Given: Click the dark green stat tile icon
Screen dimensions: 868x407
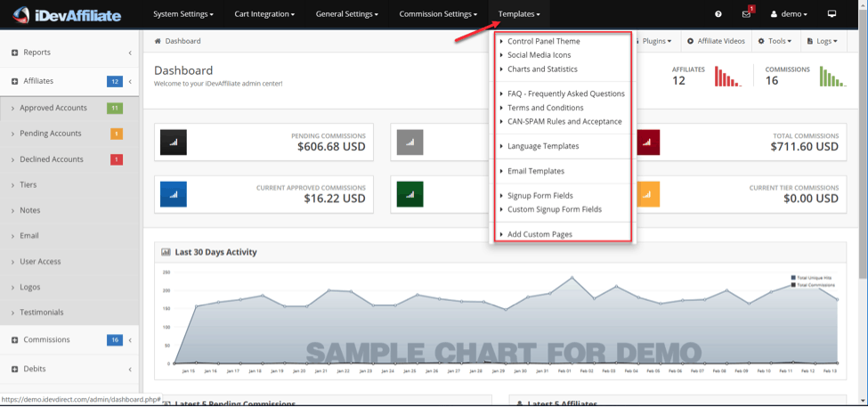Looking at the screenshot, I should pos(410,194).
